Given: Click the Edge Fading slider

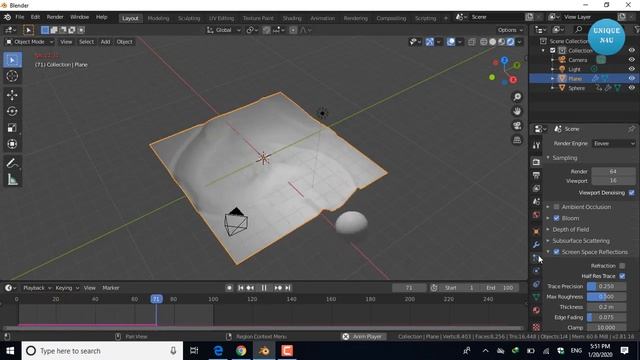Looking at the screenshot, I should [606, 317].
